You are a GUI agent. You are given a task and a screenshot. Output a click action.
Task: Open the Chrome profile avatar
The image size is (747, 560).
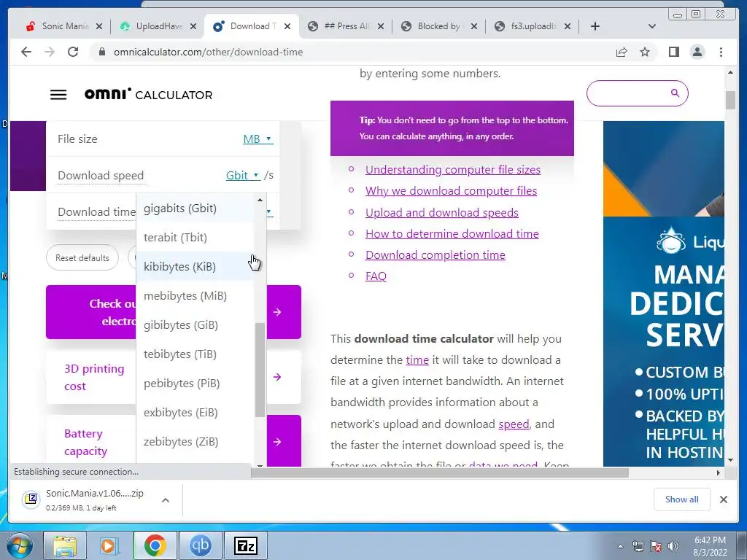(x=697, y=52)
